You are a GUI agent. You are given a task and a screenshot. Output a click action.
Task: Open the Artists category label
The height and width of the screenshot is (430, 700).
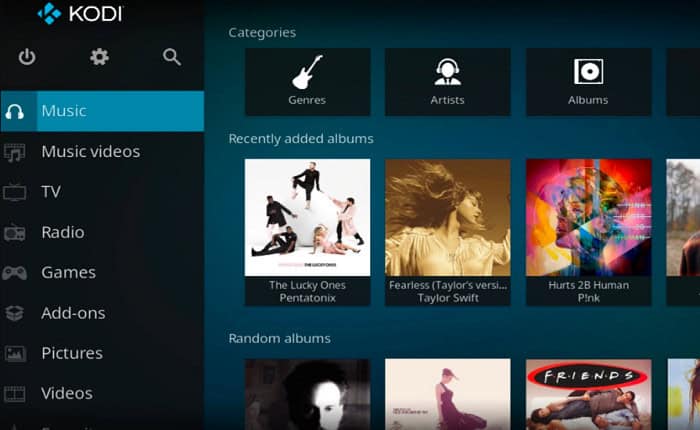point(447,100)
